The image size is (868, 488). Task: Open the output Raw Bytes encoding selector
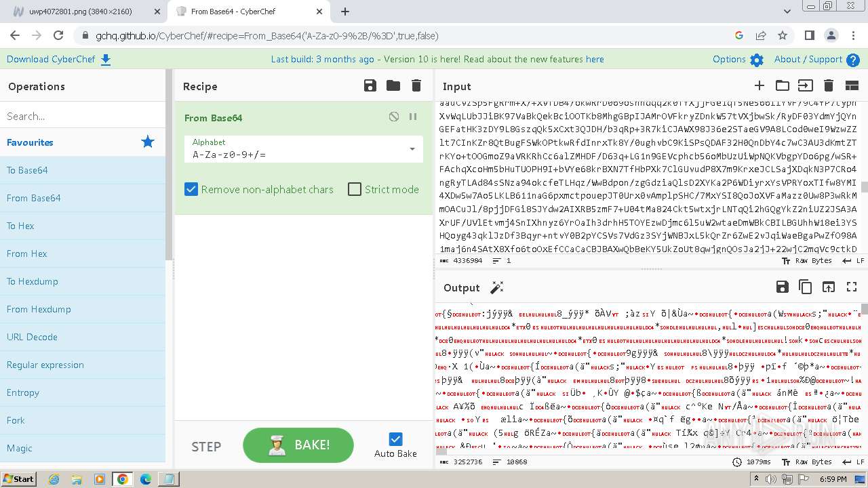[x=808, y=462]
